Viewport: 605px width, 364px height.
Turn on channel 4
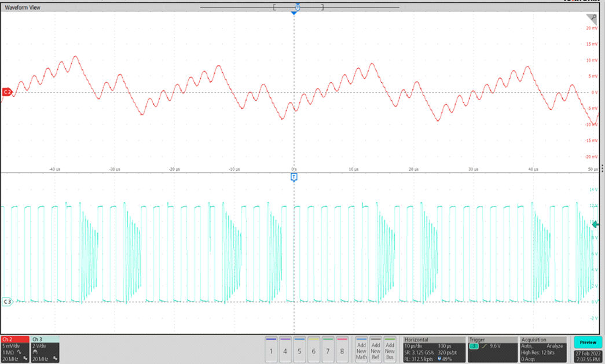(285, 350)
